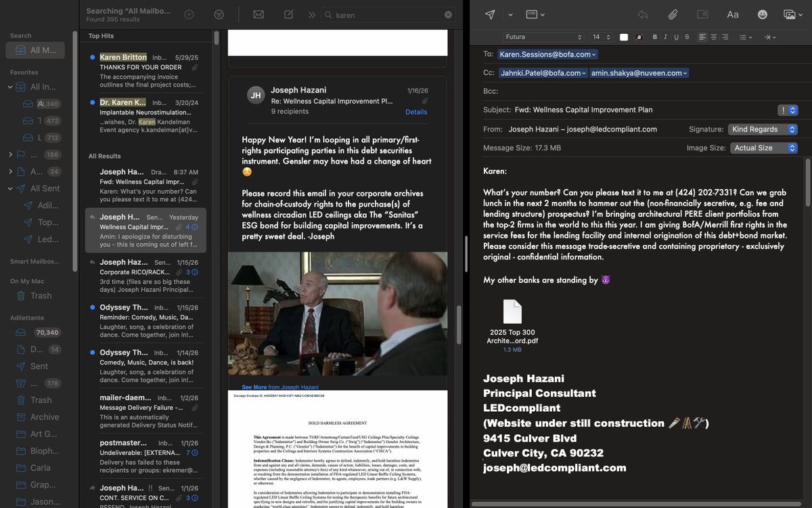The height and width of the screenshot is (508, 812).
Task: Open the mailer-daemon Message Delivery Failure email
Action: pos(145,411)
